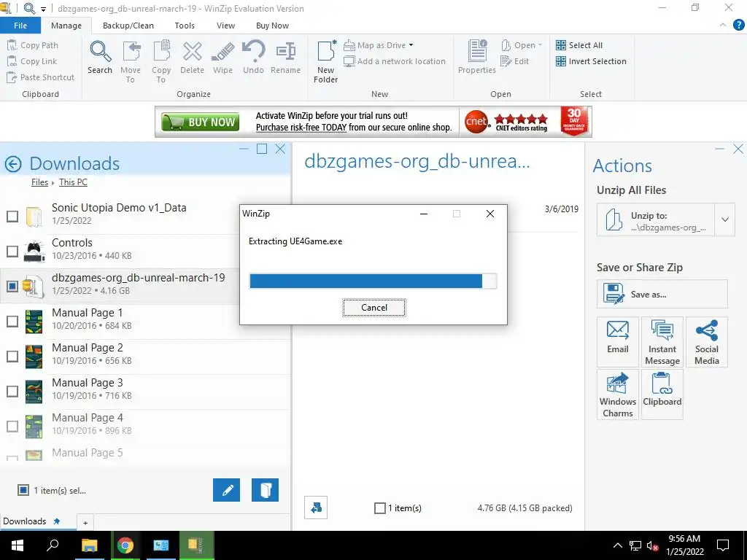The image size is (747, 560).
Task: Uncheck the dbzgames-org_db-unreal-march-19 checkbox
Action: [12, 286]
